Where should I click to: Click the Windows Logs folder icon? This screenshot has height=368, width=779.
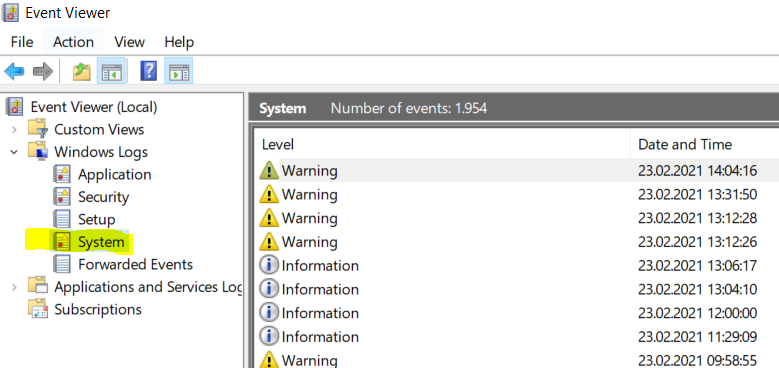(x=38, y=151)
